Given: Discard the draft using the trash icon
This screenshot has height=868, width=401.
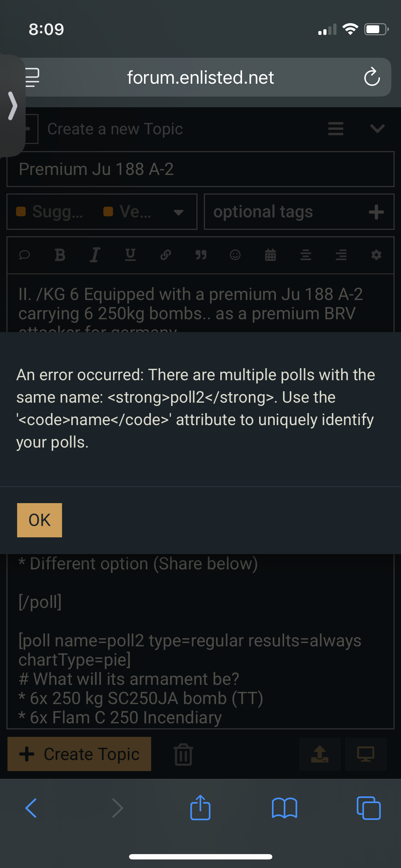Looking at the screenshot, I should tap(184, 754).
